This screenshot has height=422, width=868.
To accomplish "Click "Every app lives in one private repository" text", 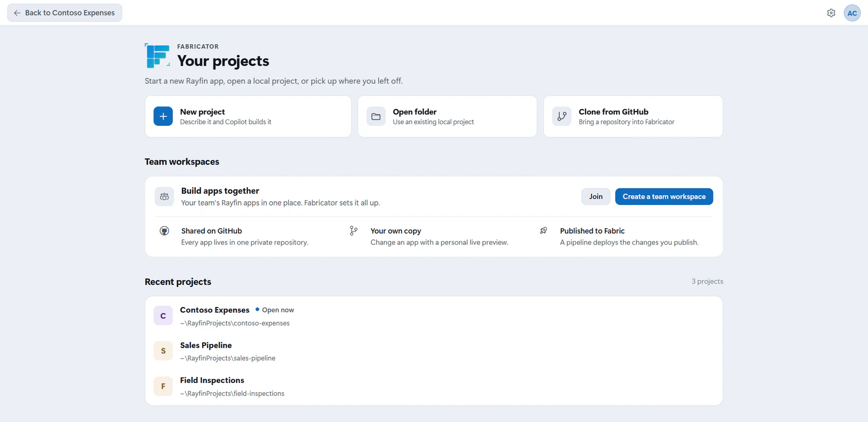I will [x=245, y=242].
